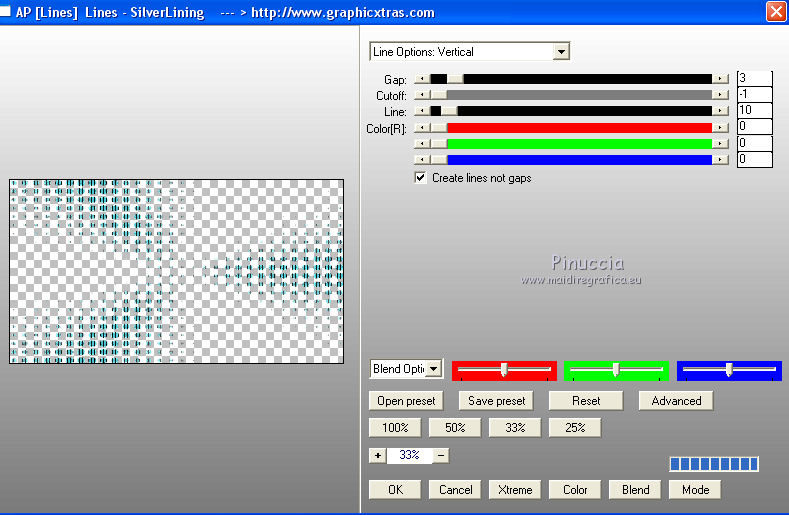
Task: Click the Line slider thumb
Action: coord(449,111)
